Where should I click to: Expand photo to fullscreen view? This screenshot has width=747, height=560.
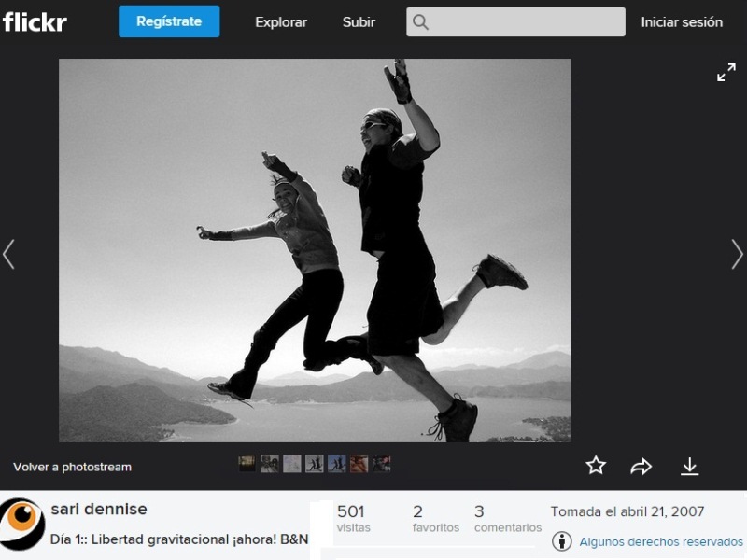726,73
